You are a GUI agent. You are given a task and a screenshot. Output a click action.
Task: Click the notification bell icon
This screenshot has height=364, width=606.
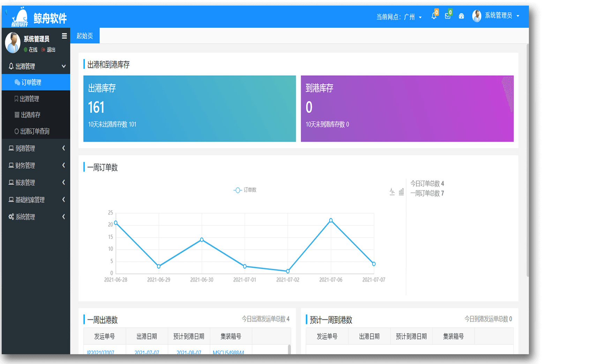pyautogui.click(x=434, y=16)
